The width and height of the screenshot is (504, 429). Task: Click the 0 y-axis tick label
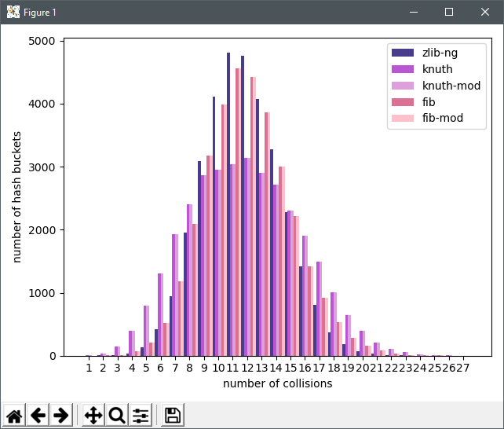point(53,356)
